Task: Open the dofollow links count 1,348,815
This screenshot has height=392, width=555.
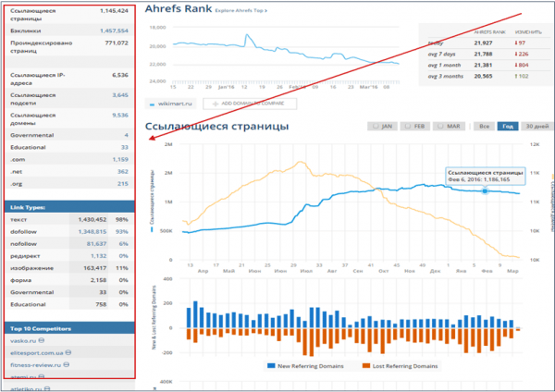Action: (92, 231)
